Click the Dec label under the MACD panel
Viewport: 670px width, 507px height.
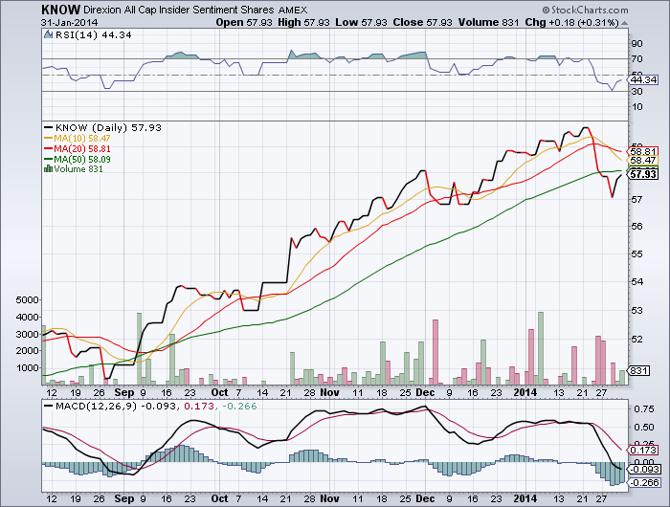pos(426,498)
